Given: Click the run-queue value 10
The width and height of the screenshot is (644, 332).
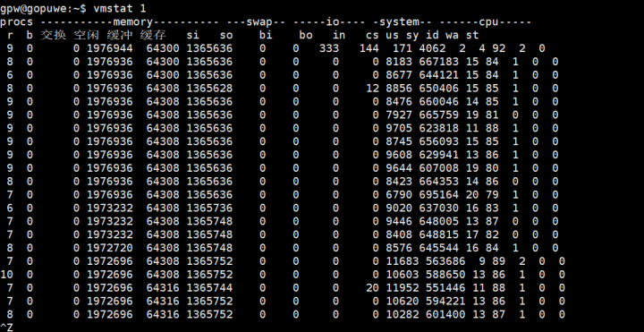Looking at the screenshot, I should 7,274.
